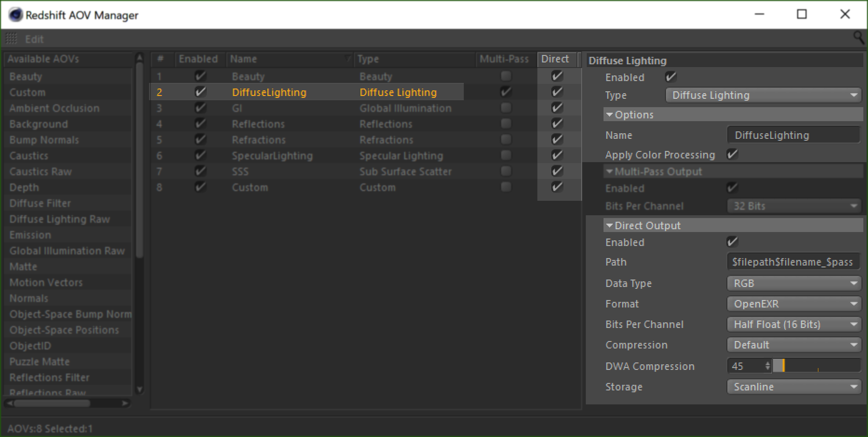
Task: Select Object-Space Positions in Available AOVs
Action: pyautogui.click(x=64, y=330)
